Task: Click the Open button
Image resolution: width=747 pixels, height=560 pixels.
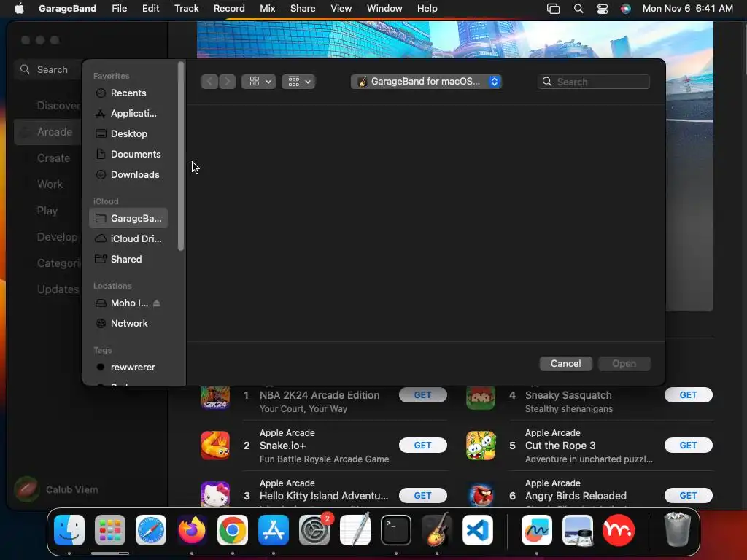Action: [x=624, y=363]
